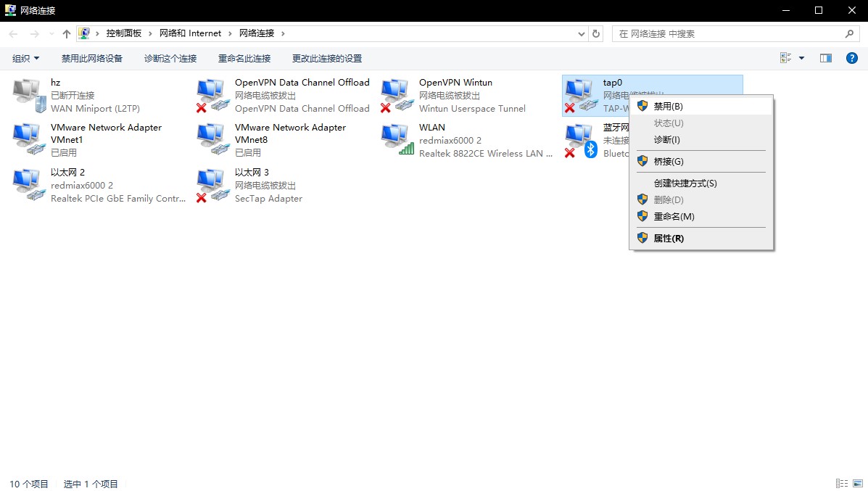
Task: Open the help question mark icon
Action: point(852,58)
